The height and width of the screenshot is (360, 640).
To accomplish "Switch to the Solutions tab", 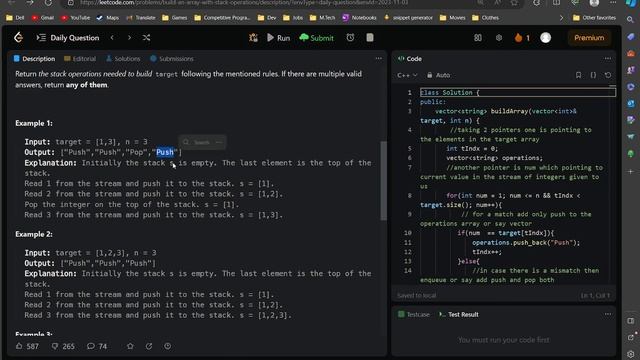I will [123, 59].
